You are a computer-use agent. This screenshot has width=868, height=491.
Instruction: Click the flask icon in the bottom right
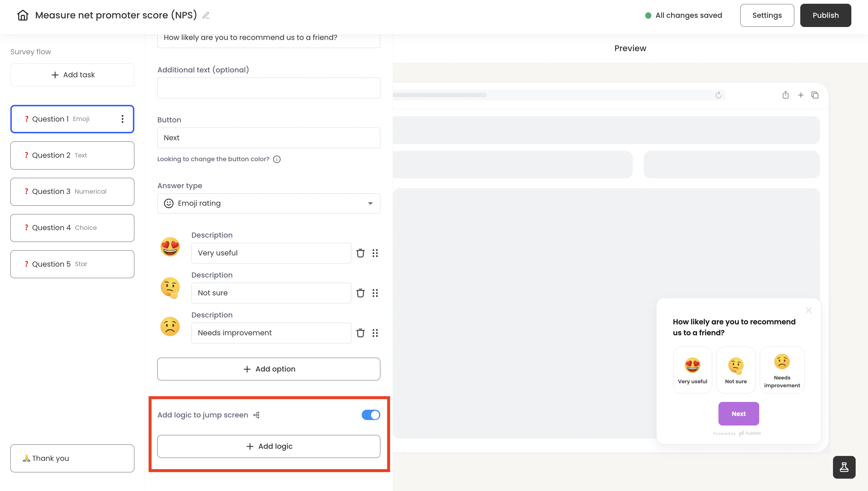[x=844, y=467]
